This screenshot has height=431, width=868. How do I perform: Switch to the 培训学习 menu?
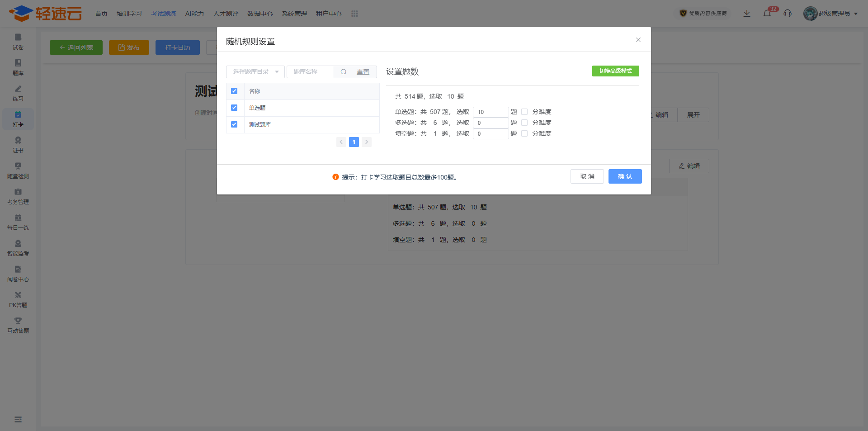coord(129,14)
